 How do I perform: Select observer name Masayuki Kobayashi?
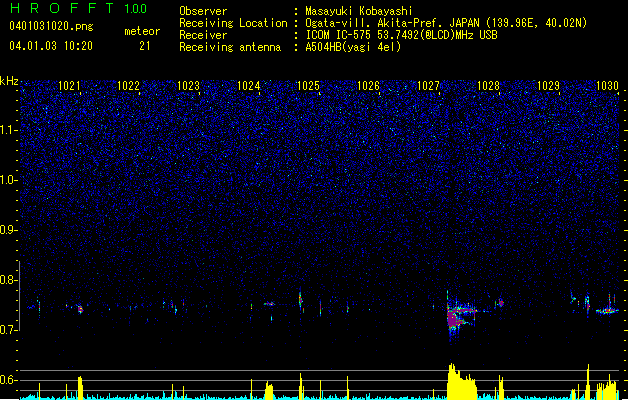click(x=359, y=11)
